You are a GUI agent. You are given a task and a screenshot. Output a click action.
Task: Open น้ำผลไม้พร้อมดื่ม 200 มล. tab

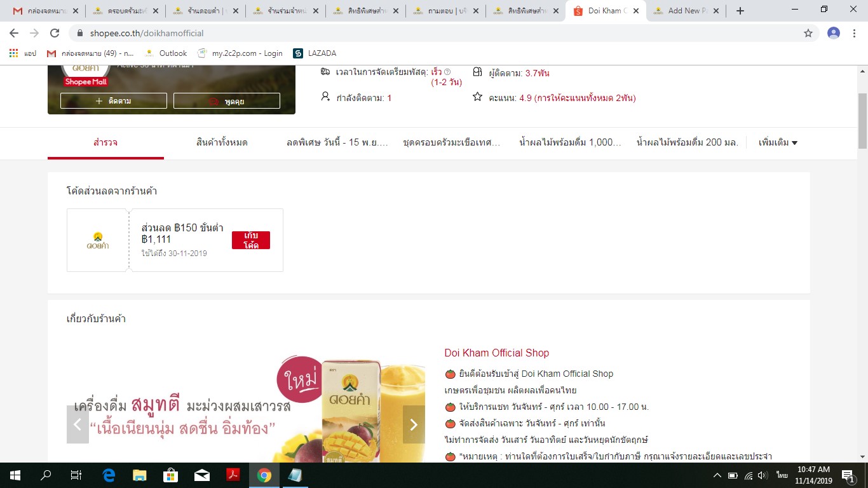pyautogui.click(x=688, y=142)
